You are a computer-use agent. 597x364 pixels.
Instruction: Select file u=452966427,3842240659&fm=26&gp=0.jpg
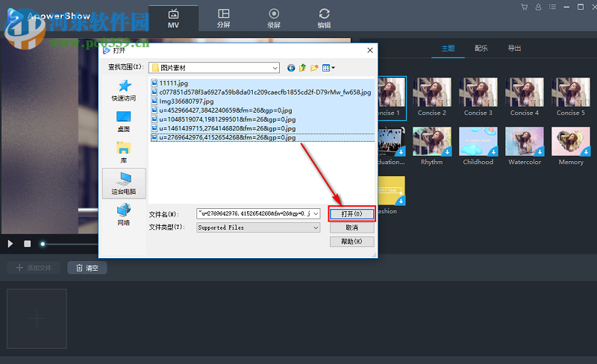(222, 110)
